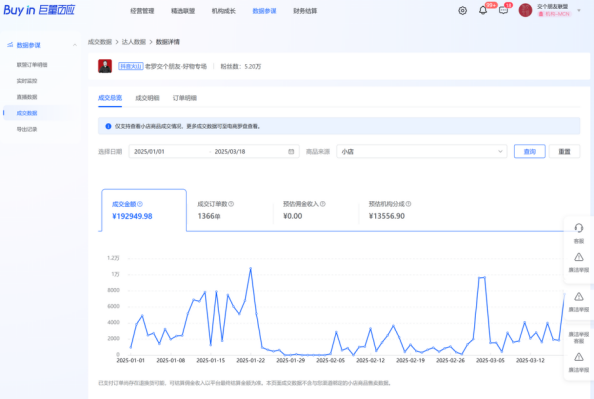Open 财务结算 in top navigation
This screenshot has width=594, height=399.
pyautogui.click(x=305, y=11)
